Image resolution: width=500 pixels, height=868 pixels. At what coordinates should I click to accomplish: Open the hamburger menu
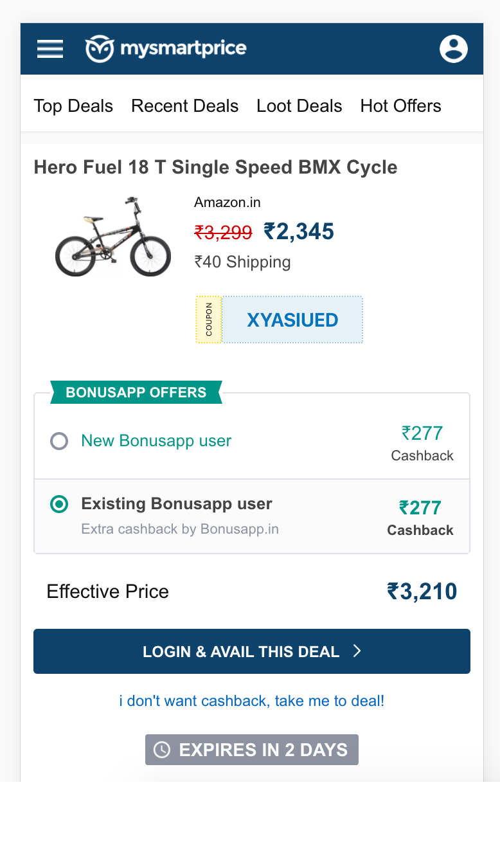click(50, 49)
